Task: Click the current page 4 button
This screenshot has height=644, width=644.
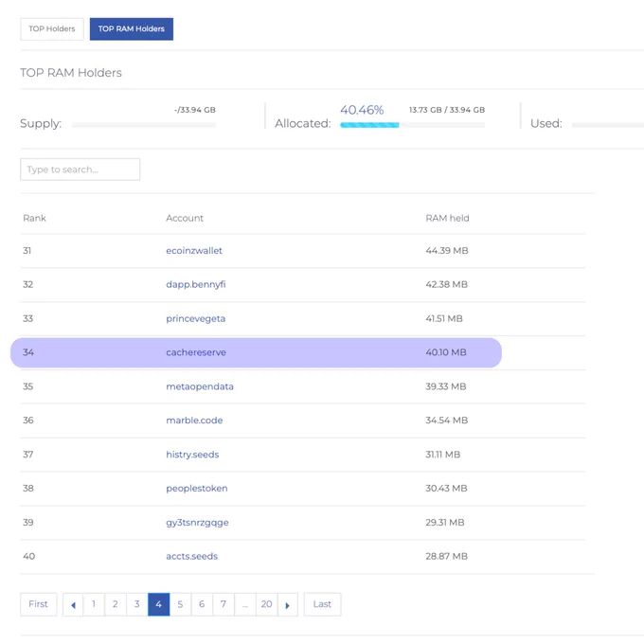Action: tap(158, 604)
